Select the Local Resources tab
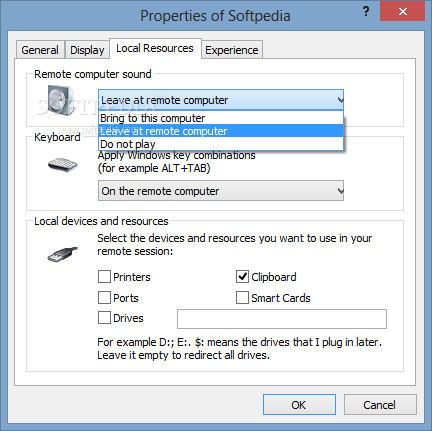432x431 pixels. pos(155,48)
